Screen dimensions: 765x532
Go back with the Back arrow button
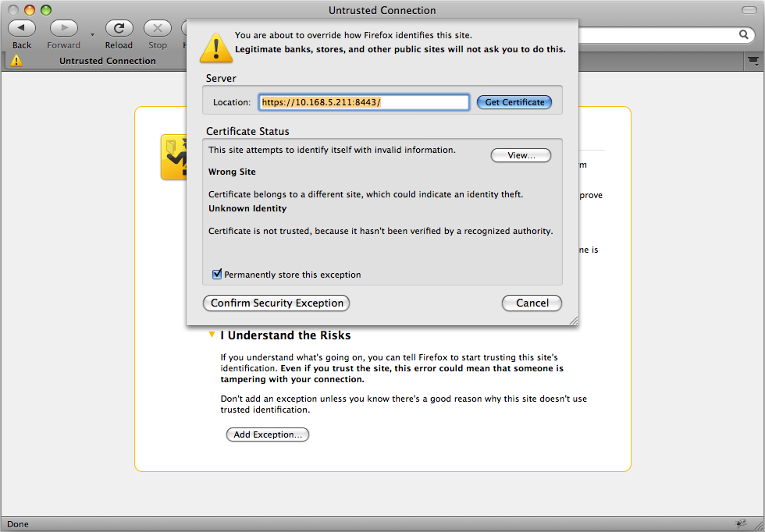click(x=22, y=28)
